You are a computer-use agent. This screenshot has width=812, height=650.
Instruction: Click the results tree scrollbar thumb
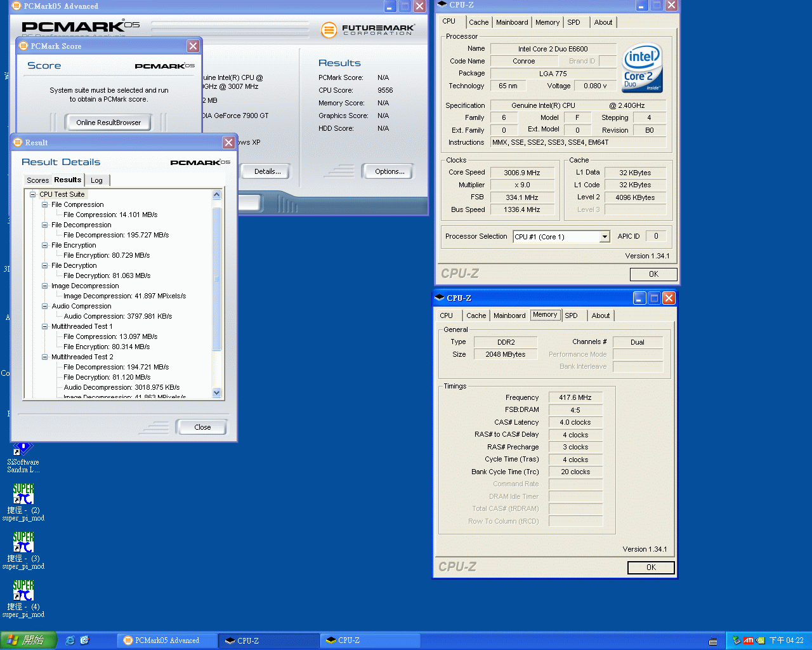coord(216,278)
